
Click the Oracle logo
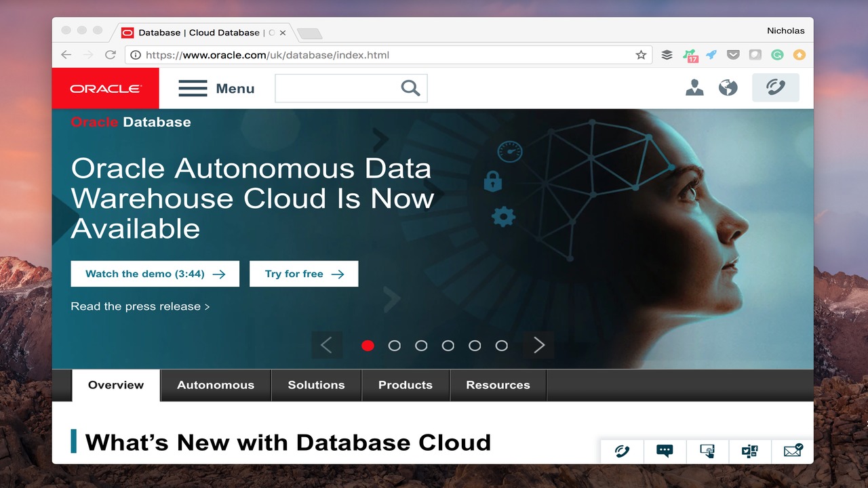click(105, 88)
